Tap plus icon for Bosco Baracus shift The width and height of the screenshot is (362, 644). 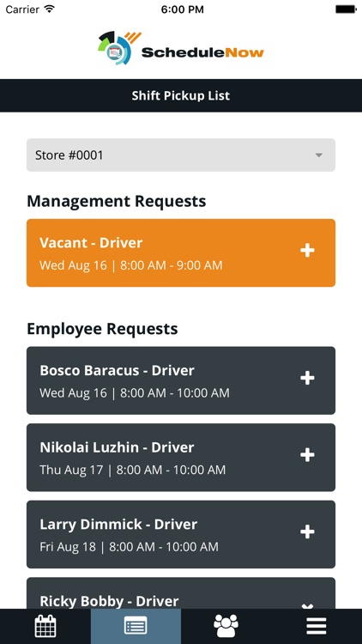pyautogui.click(x=307, y=378)
